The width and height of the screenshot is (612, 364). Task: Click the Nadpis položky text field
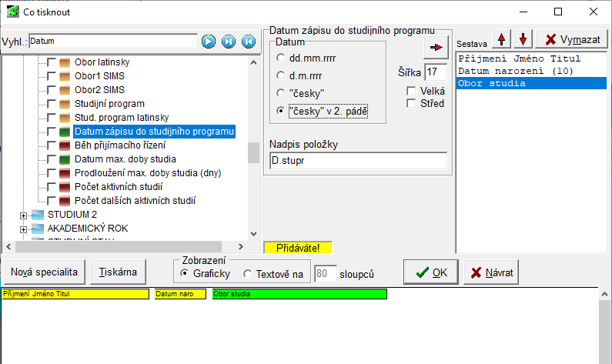point(358,161)
